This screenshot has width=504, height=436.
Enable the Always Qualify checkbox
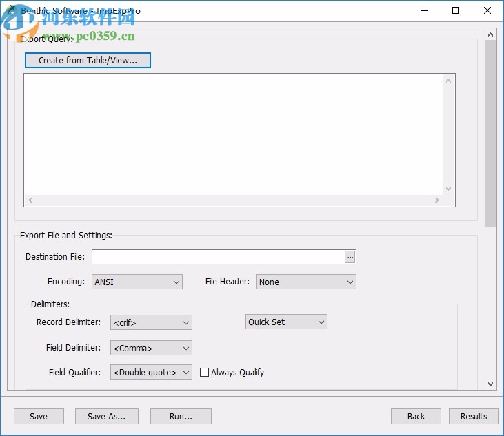(204, 372)
